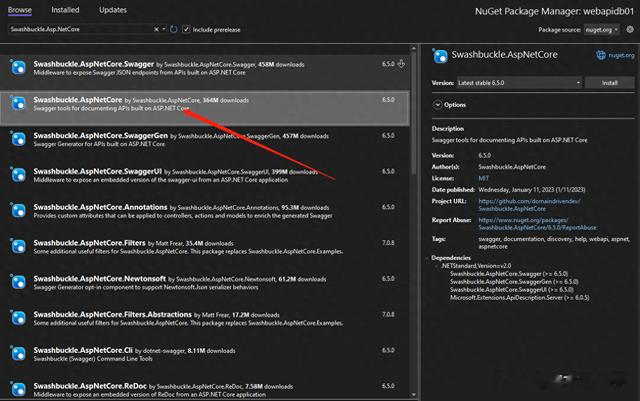Screen dimensions: 640x401
Task: Toggle the Include prerelease checkbox
Action: 186,29
